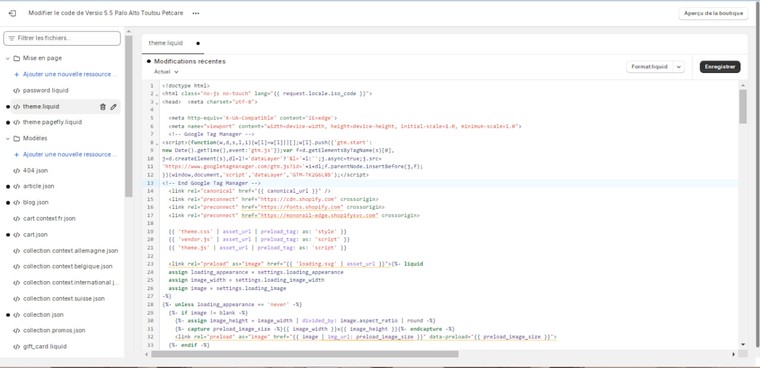Click the Filtrer les fichiers search field

point(62,38)
